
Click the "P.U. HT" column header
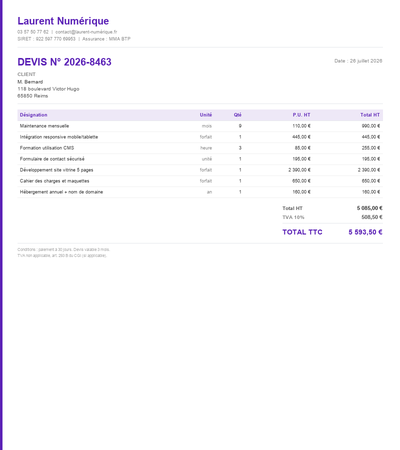(301, 115)
